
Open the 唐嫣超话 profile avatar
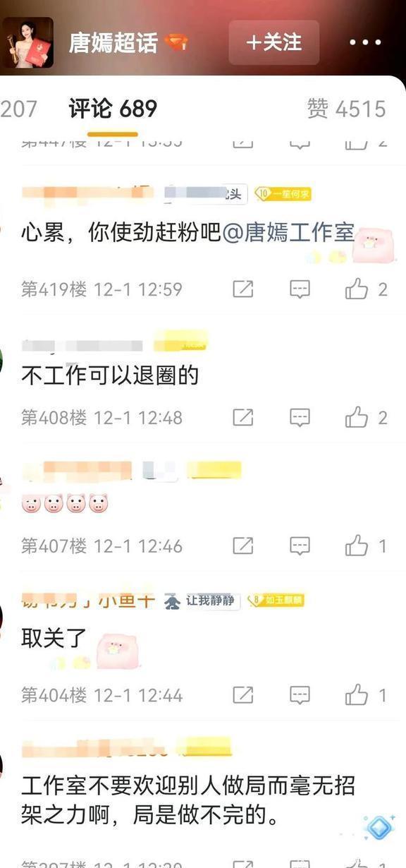[27, 42]
